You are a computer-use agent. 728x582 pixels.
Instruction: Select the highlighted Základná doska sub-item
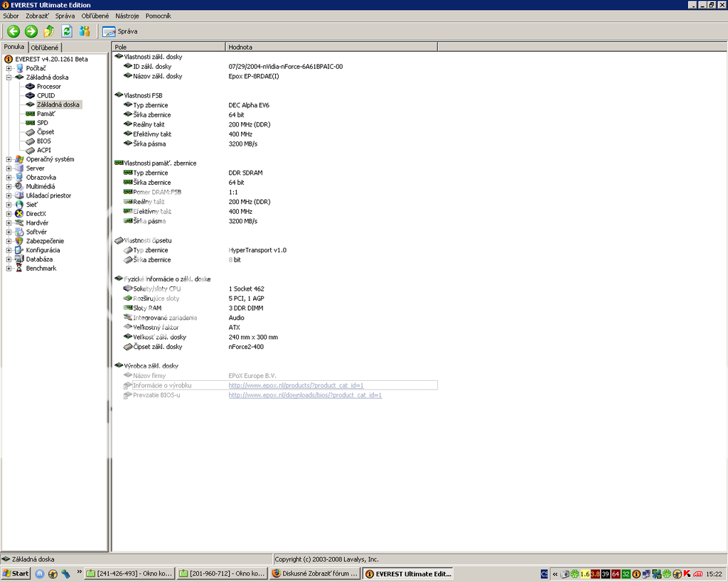coord(58,104)
